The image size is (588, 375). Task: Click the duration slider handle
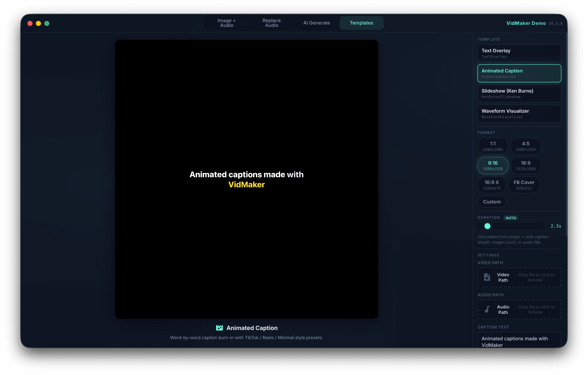(487, 226)
